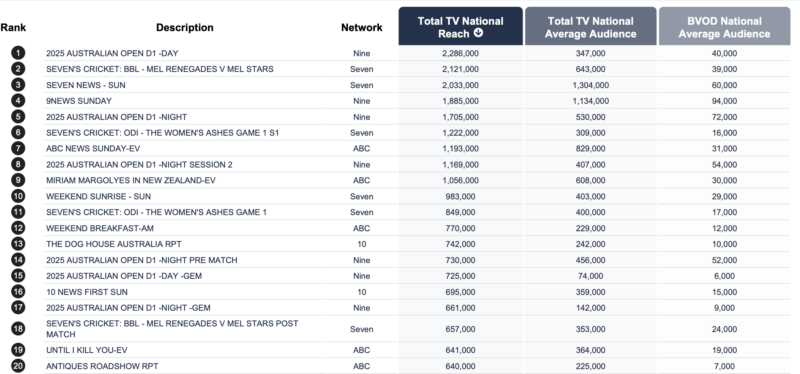This screenshot has height=374, width=800.
Task: Sort by Total TV National Reach header
Action: (460, 27)
